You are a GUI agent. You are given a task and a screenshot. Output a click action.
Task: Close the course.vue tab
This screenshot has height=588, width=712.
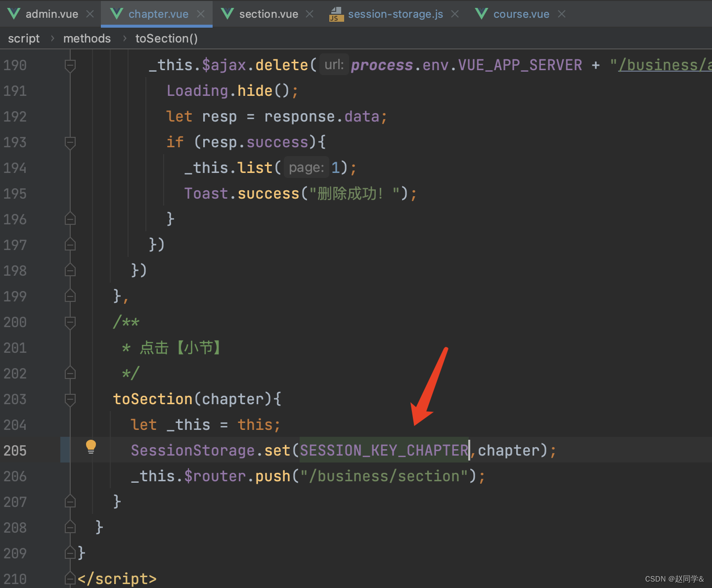click(562, 14)
